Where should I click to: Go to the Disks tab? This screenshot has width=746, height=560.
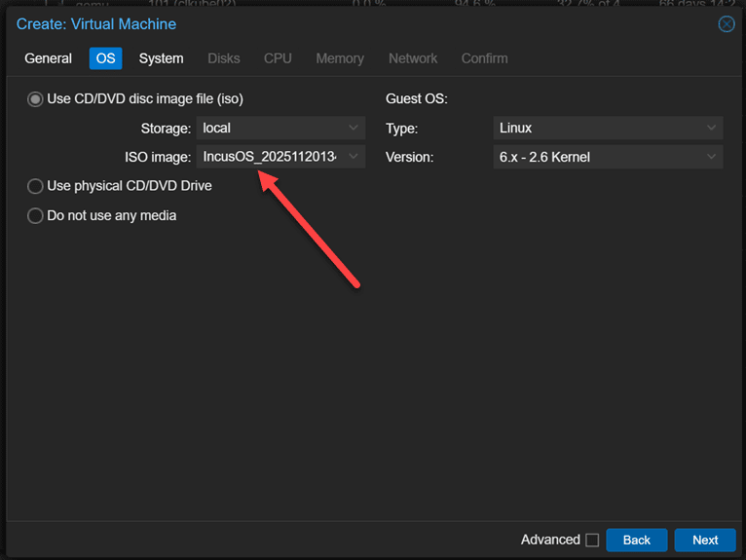point(224,58)
